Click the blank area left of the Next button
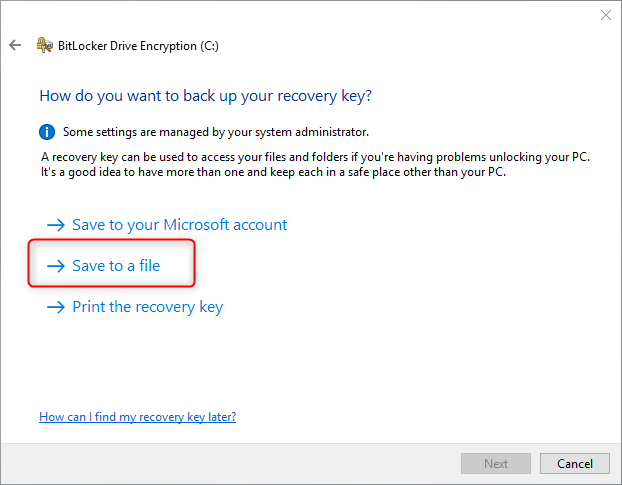 pyautogui.click(x=250, y=463)
